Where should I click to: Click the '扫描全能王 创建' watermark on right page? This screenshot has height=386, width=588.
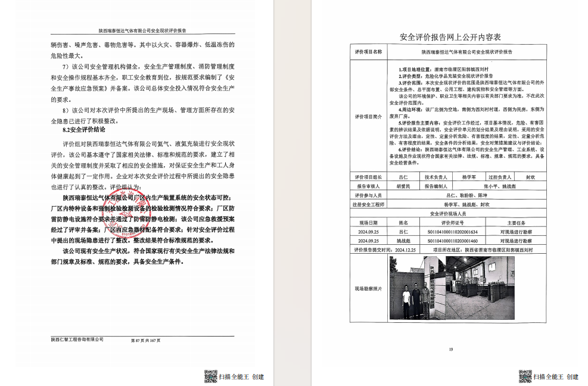(x=555, y=377)
